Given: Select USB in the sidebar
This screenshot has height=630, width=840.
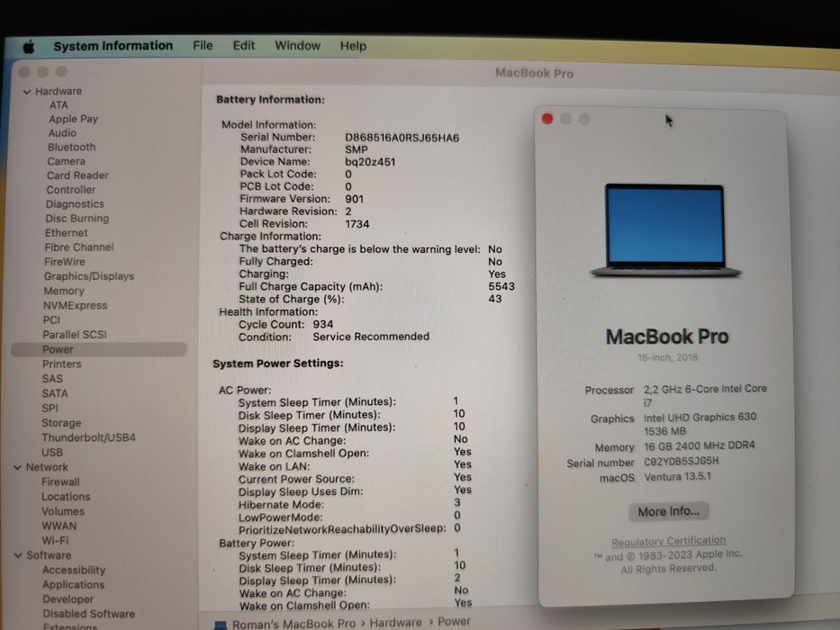Looking at the screenshot, I should pyautogui.click(x=52, y=452).
